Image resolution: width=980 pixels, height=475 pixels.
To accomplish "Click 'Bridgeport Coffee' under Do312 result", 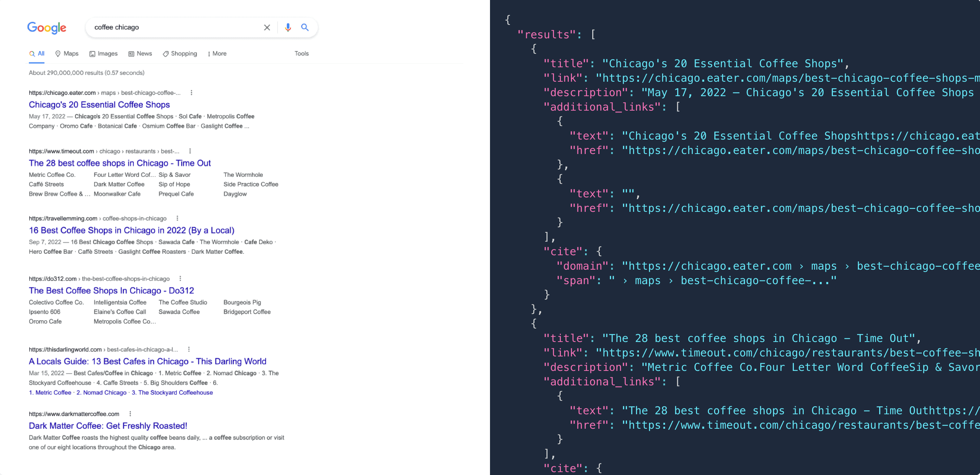I will [247, 312].
